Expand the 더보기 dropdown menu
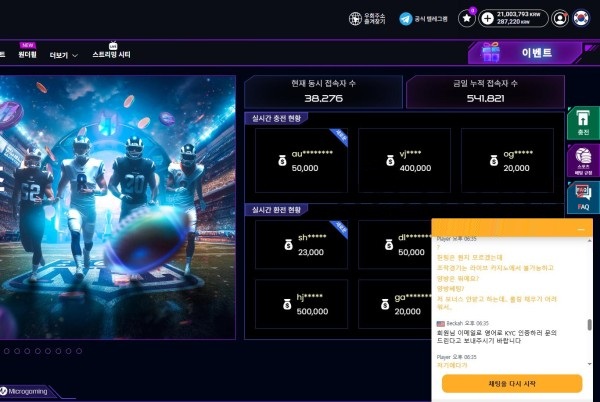 click(x=63, y=55)
